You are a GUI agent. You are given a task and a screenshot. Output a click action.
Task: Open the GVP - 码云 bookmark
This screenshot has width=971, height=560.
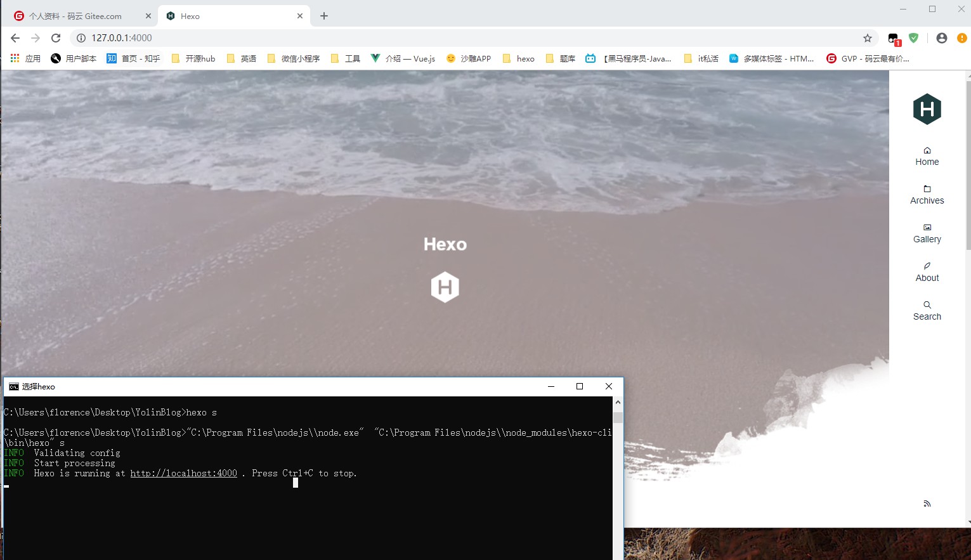(x=868, y=58)
